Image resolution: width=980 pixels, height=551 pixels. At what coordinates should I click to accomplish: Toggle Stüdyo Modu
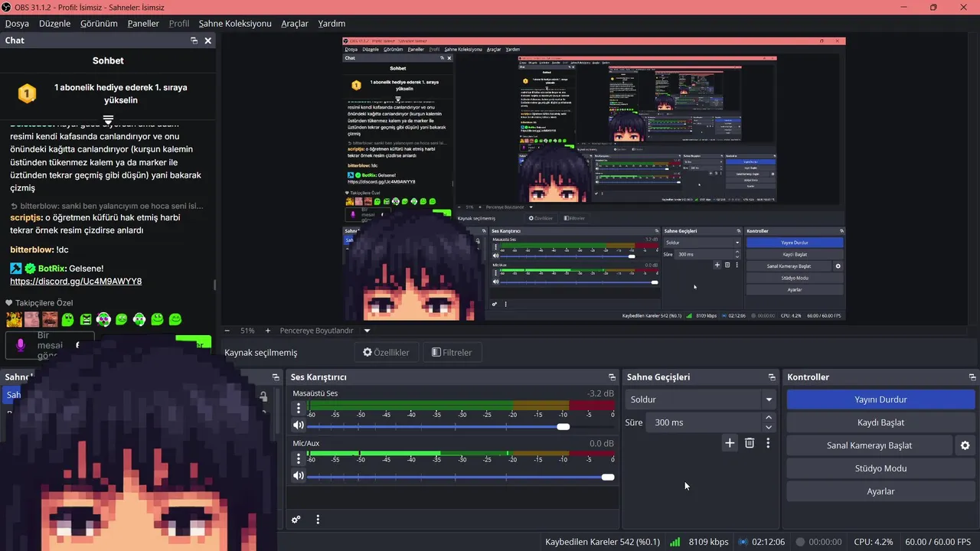(x=880, y=468)
